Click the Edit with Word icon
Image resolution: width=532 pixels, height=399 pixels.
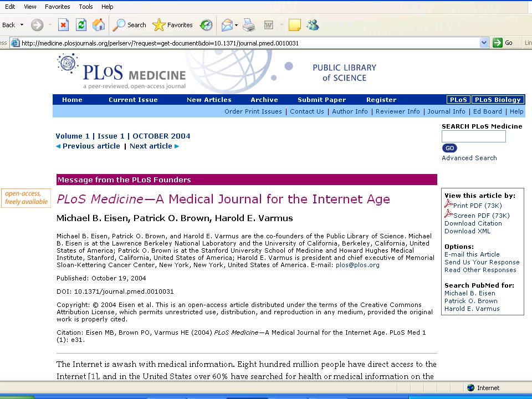click(x=268, y=25)
